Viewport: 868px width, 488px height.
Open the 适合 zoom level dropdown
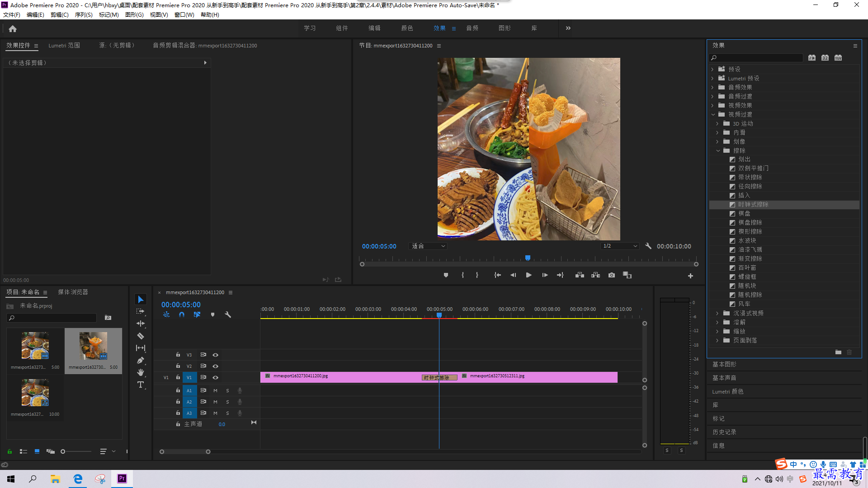[428, 246]
